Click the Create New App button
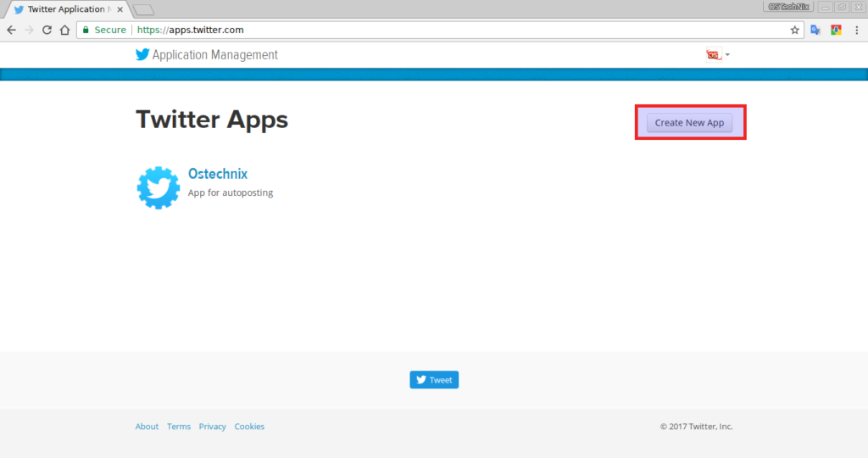This screenshot has height=458, width=868. 689,123
